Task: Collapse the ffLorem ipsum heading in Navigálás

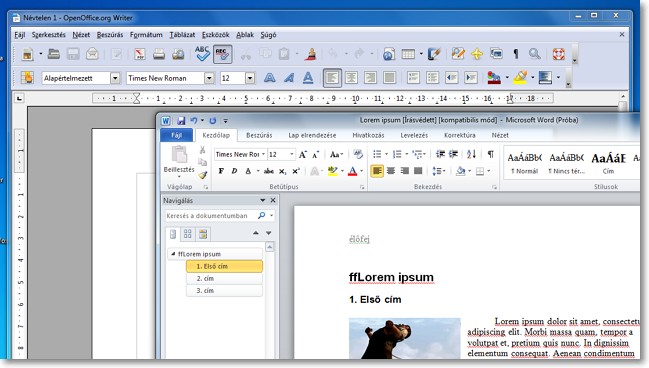Action: (x=173, y=254)
